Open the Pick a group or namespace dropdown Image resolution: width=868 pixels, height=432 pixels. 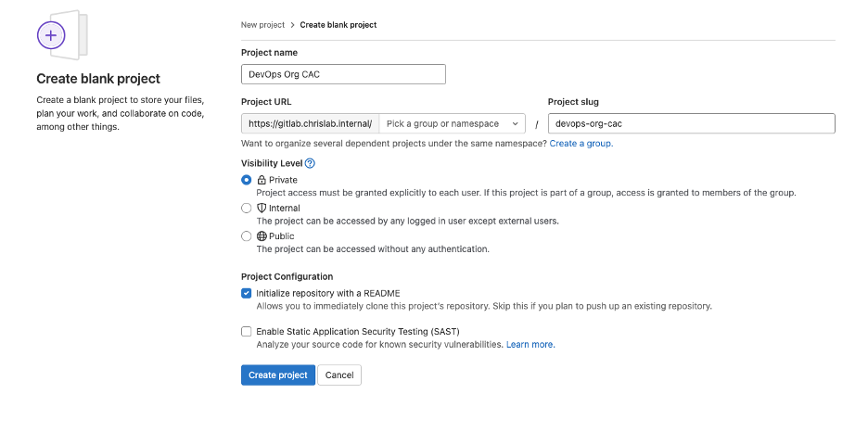452,124
